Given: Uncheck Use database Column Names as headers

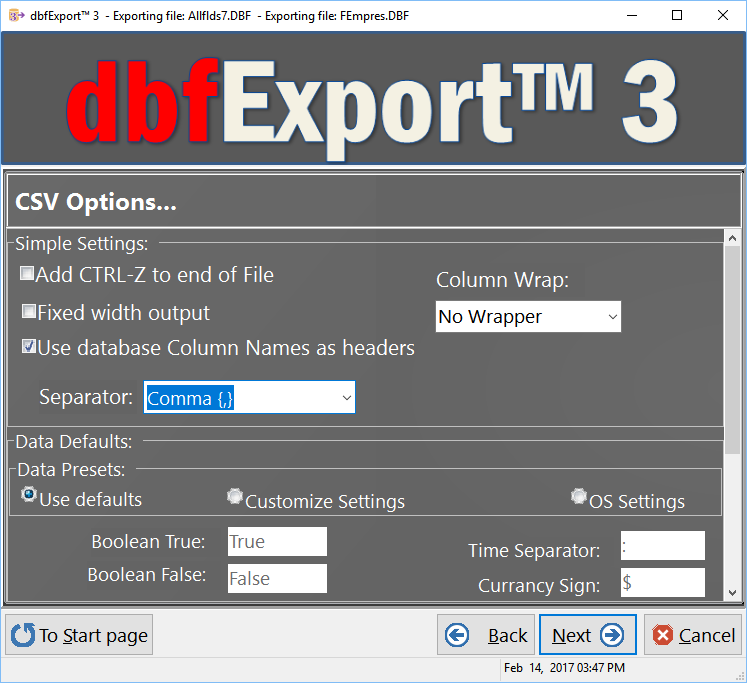Looking at the screenshot, I should tap(29, 346).
